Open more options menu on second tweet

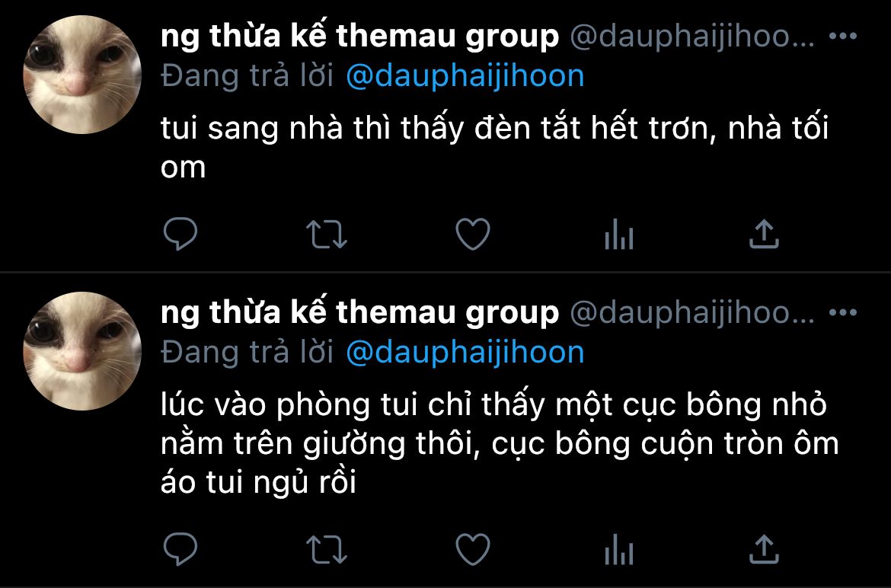click(843, 312)
